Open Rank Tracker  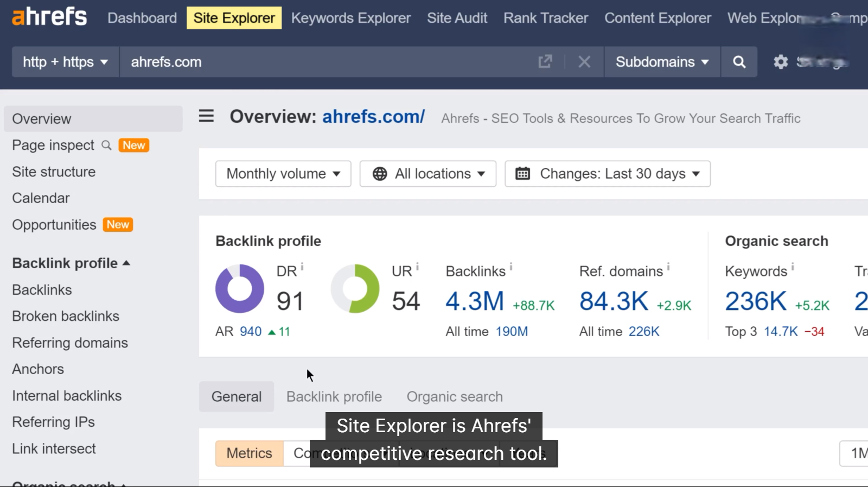pyautogui.click(x=546, y=18)
